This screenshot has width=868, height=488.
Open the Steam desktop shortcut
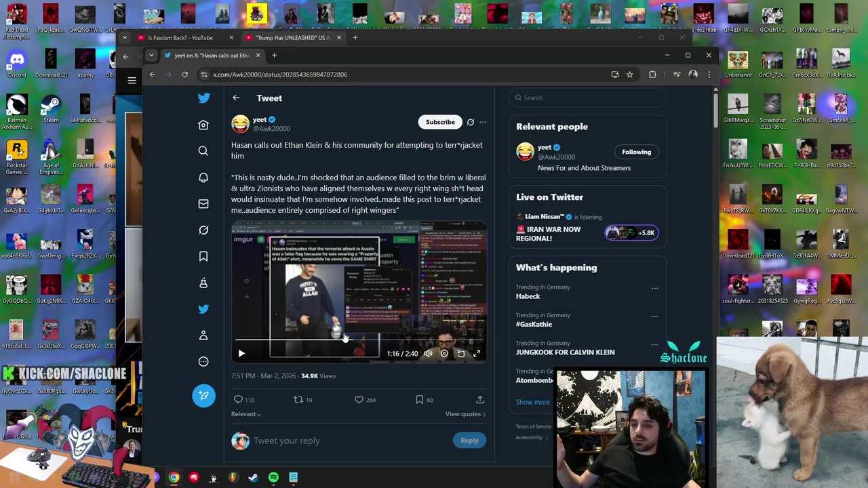pyautogui.click(x=51, y=108)
